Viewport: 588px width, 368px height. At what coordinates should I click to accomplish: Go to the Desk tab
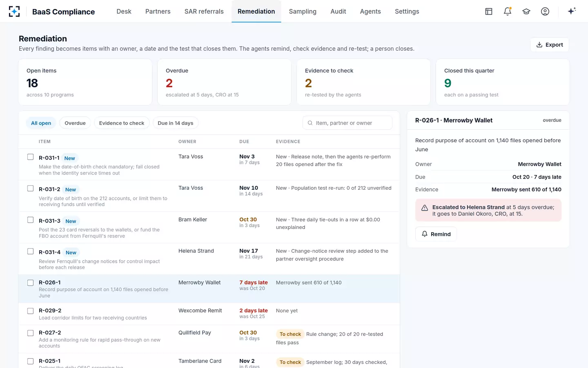(124, 11)
